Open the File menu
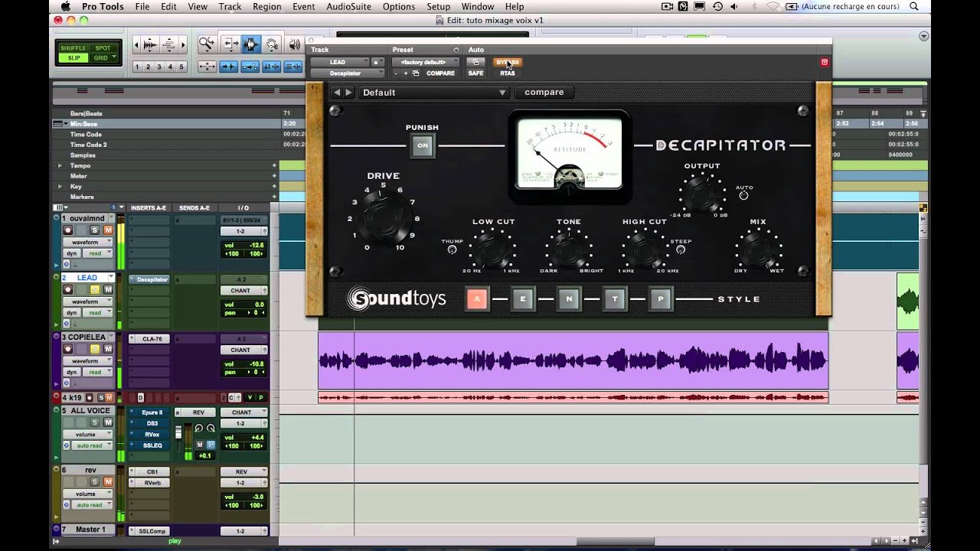 (142, 6)
